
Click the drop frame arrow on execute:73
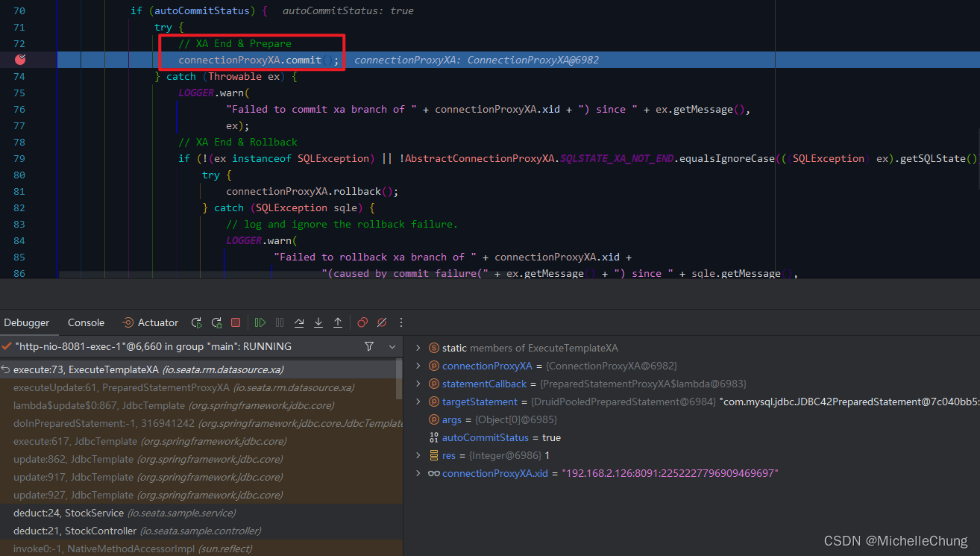point(5,369)
